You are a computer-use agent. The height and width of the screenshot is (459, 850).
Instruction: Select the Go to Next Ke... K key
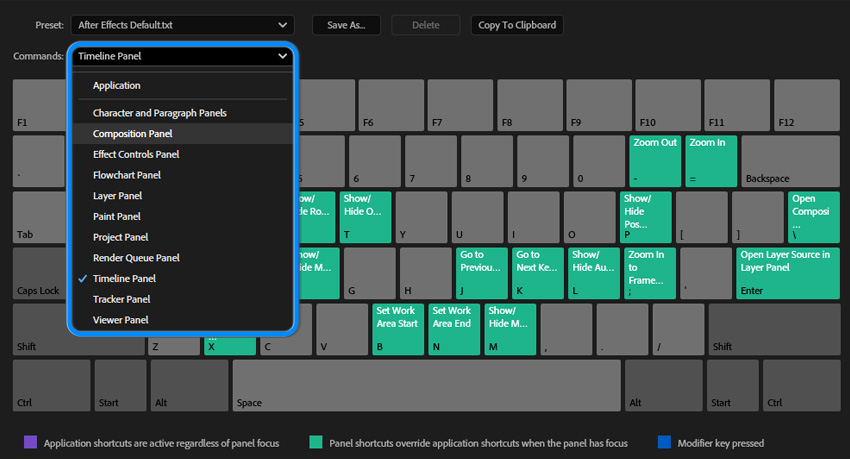(x=538, y=273)
